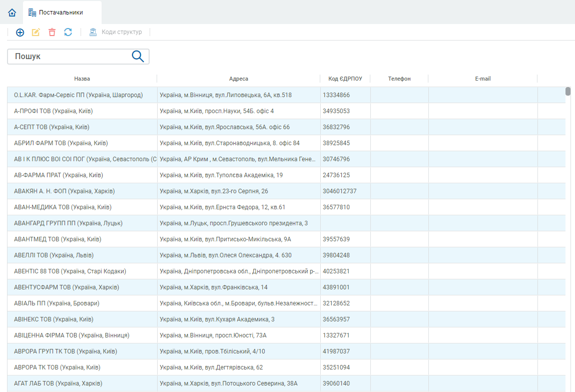Screen dimensions: 575x392
Task: Select row АВЕНТІС 88 ТОВ
Action: pos(286,271)
